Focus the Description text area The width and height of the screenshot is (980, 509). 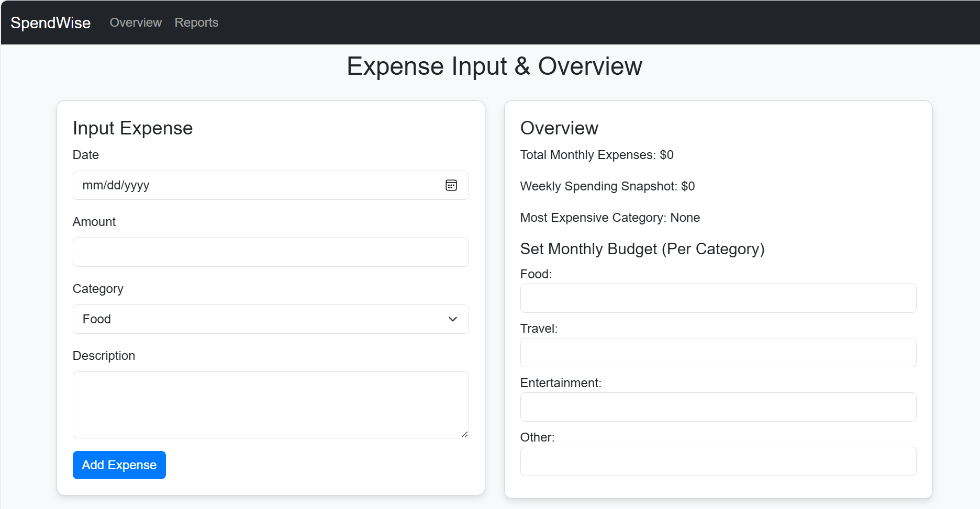click(271, 405)
